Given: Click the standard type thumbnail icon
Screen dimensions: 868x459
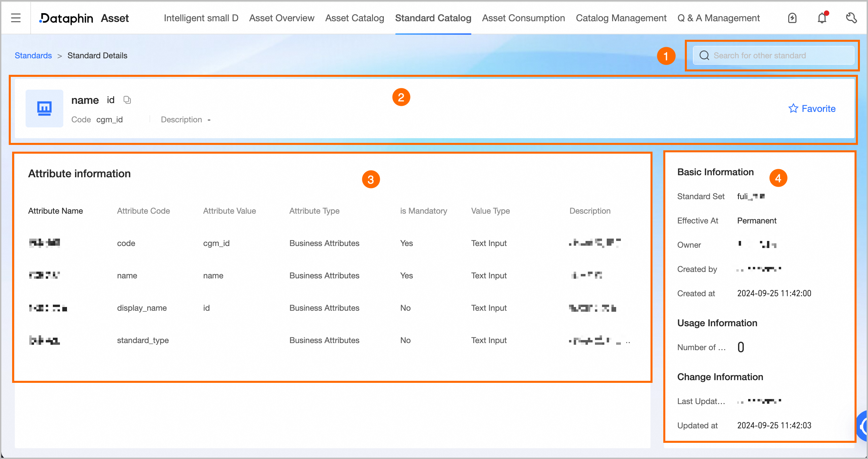Looking at the screenshot, I should 44,108.
